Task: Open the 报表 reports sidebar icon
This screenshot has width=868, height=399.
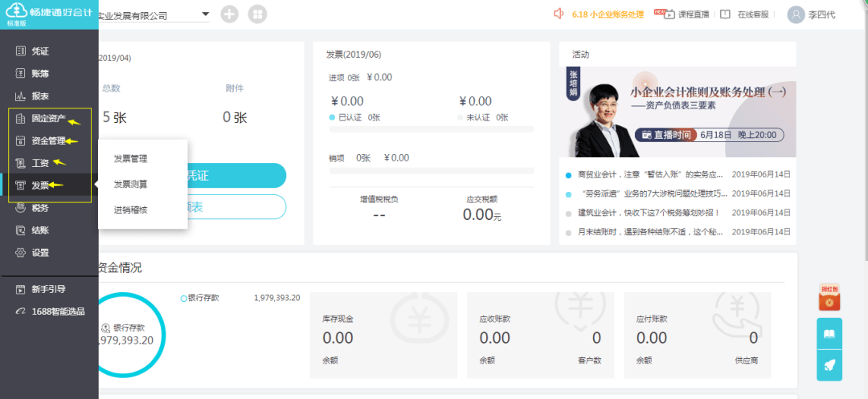Action: (x=21, y=96)
